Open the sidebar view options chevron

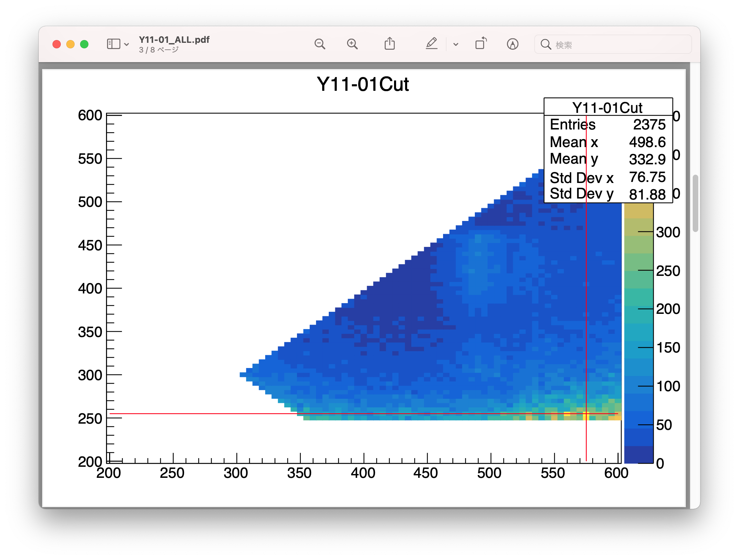(126, 45)
